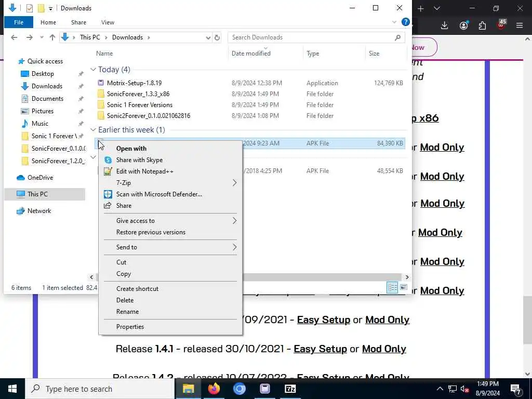This screenshot has height=399, width=532.
Task: Go back with the left arrow
Action: [14, 37]
